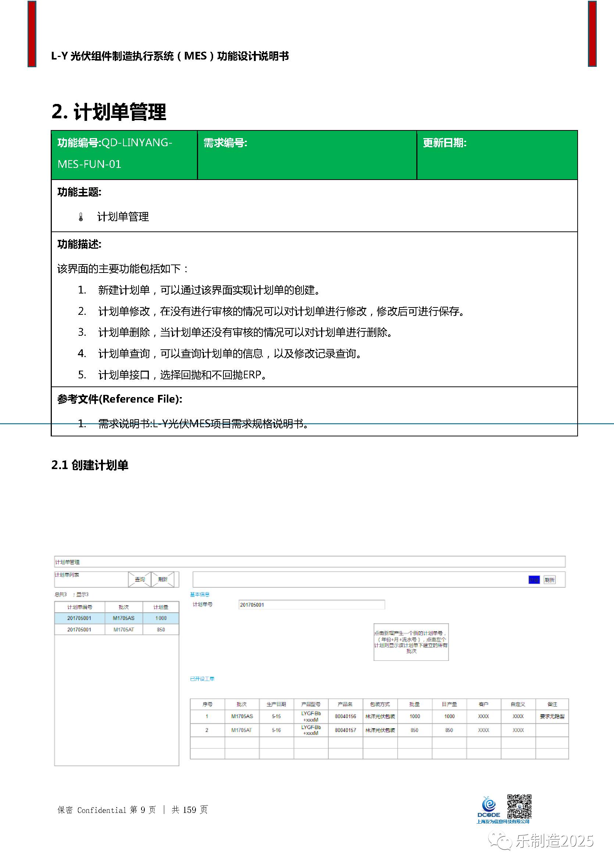Select the highlighted M1705AS row in the plan list
Viewport: 614px width, 868px height.
click(x=116, y=618)
